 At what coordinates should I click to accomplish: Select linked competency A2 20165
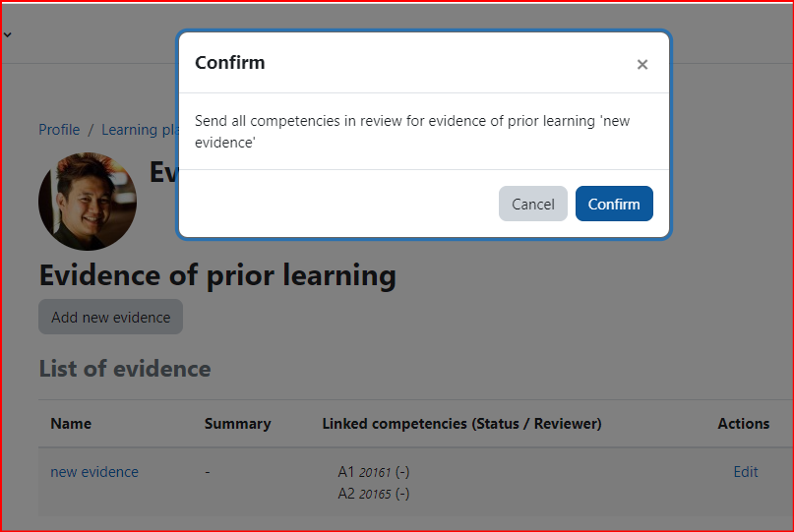[374, 494]
